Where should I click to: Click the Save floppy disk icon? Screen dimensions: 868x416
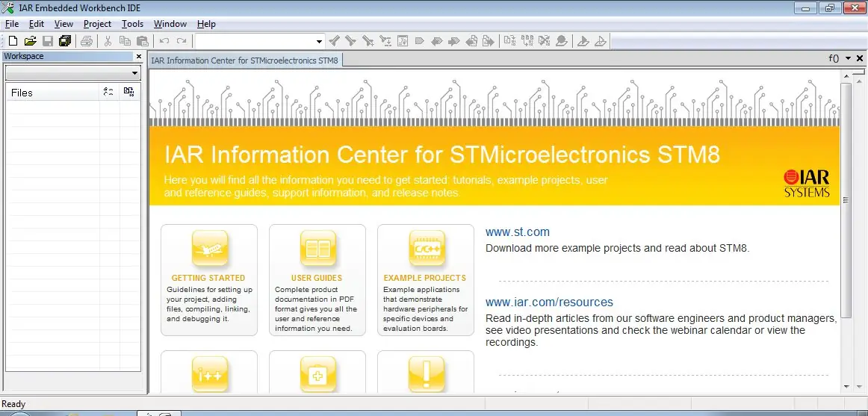pos(48,41)
